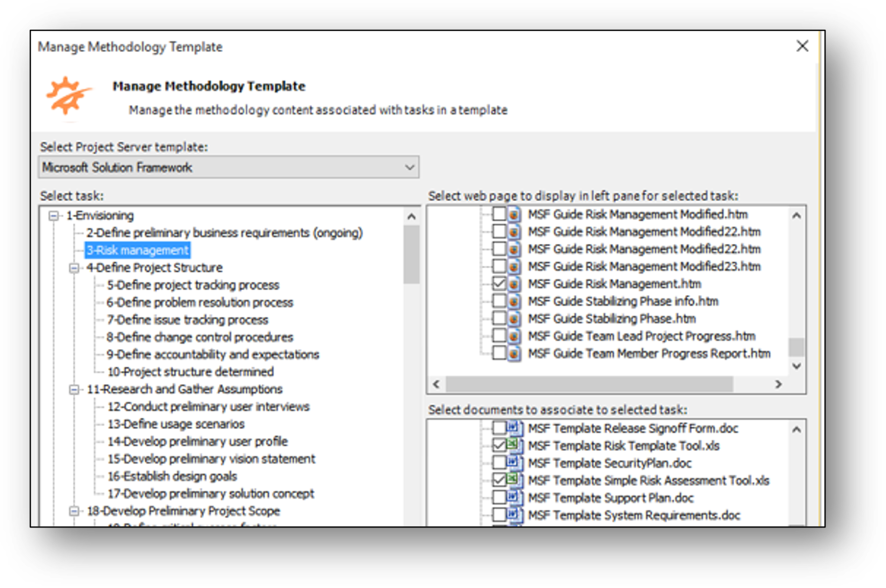This screenshot has height=588, width=886.
Task: Select task 15-Develop preliminary vision statement
Action: [x=212, y=459]
